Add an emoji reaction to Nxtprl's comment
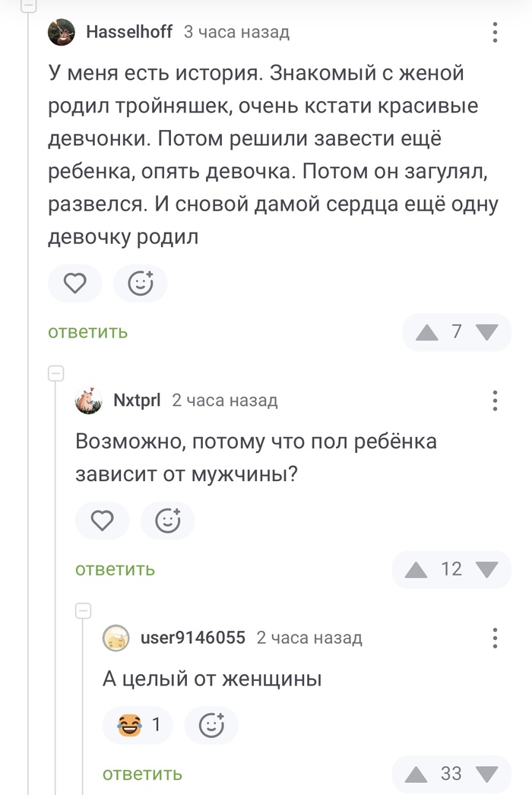This screenshot has height=795, width=532. point(168,521)
